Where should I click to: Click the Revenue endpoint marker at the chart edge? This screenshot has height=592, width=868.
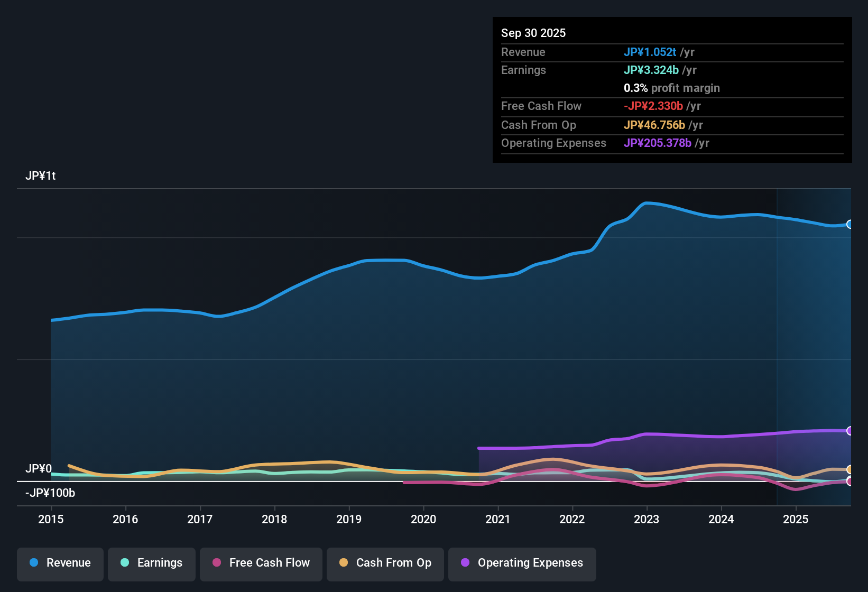[x=850, y=225]
